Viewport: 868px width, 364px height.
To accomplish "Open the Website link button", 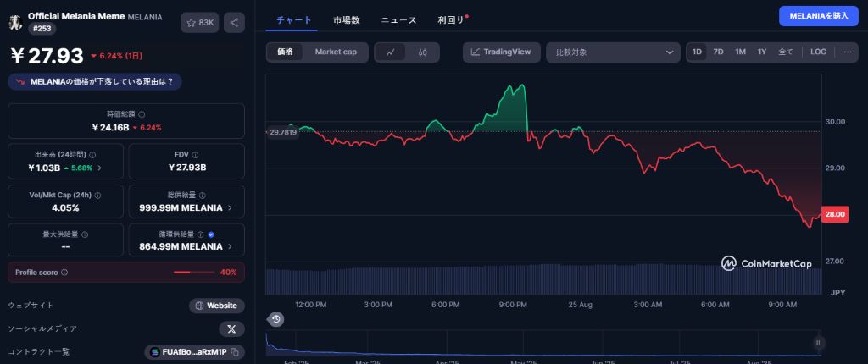I will pyautogui.click(x=217, y=306).
